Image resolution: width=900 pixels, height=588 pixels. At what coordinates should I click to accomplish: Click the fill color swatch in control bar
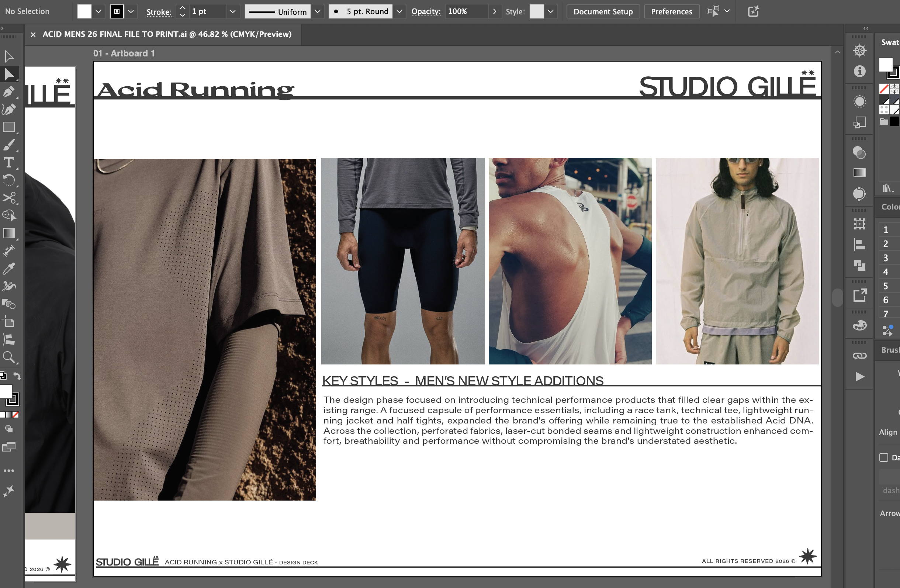pos(84,11)
